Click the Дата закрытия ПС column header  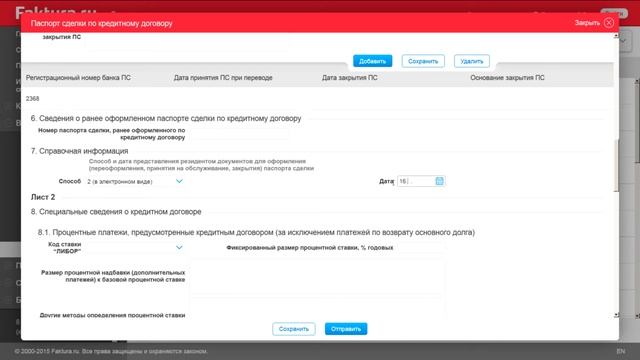(349, 78)
